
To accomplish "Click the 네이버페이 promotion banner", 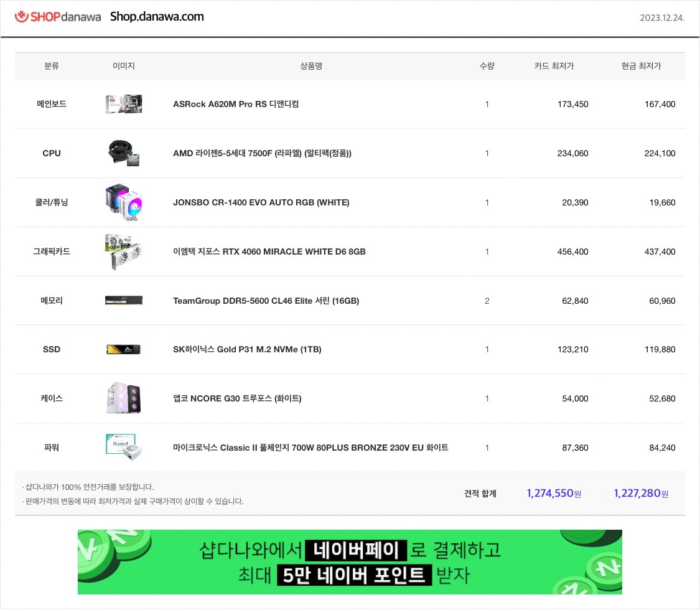I will (x=350, y=562).
